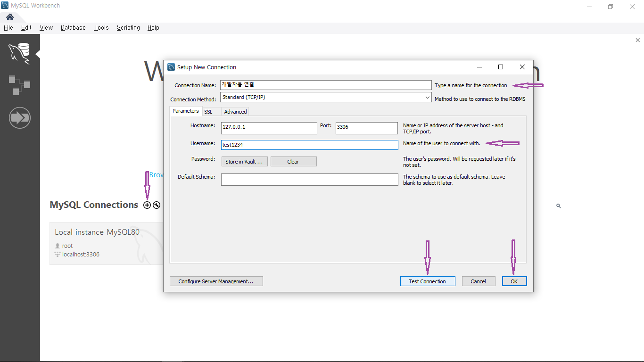Click the Hostname field
This screenshot has height=362, width=644.
point(269,128)
